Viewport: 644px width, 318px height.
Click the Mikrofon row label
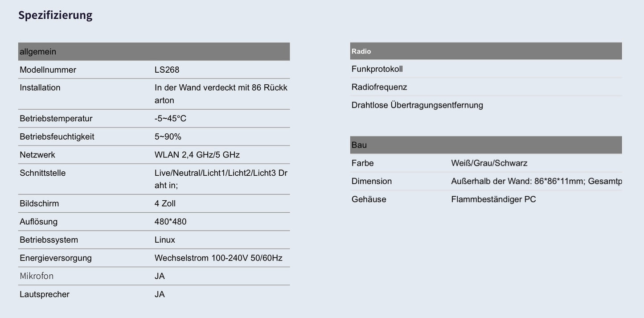click(37, 276)
